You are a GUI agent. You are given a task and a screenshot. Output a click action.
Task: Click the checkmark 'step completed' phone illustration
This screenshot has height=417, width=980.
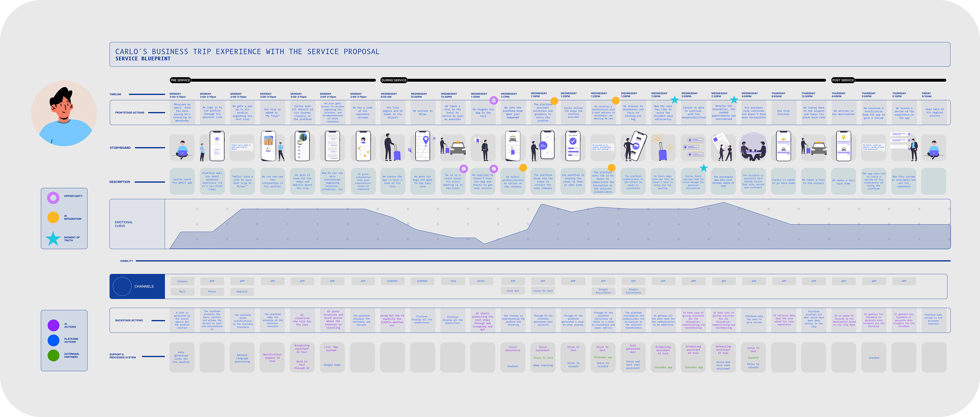tap(573, 146)
